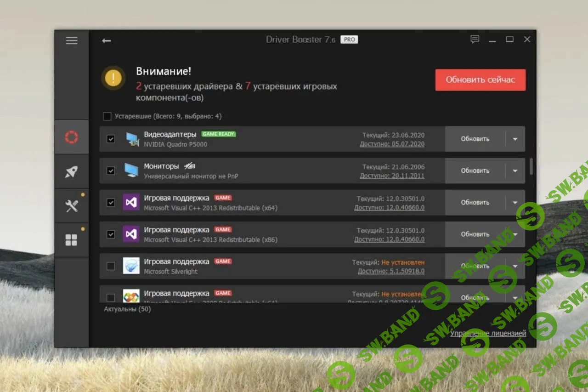Expand the update options for Мониторы
Image resolution: width=588 pixels, height=392 pixels.
tap(515, 170)
